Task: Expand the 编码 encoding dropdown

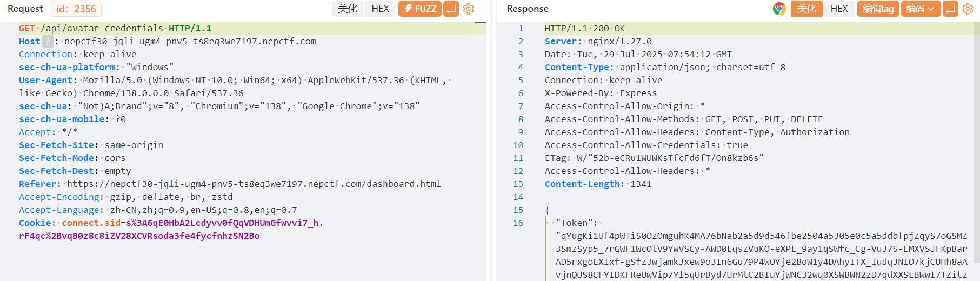Action: (921, 9)
